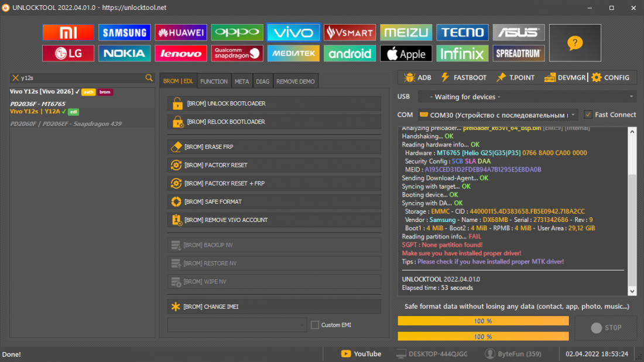Open the Spreadtrum section
Screen dimensions: 644x362
pyautogui.click(x=518, y=53)
